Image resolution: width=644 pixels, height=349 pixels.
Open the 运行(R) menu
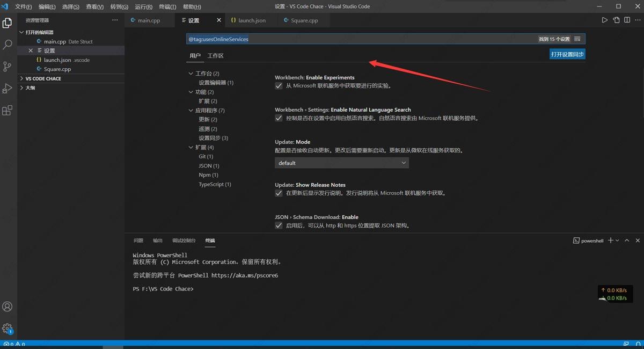pos(144,7)
